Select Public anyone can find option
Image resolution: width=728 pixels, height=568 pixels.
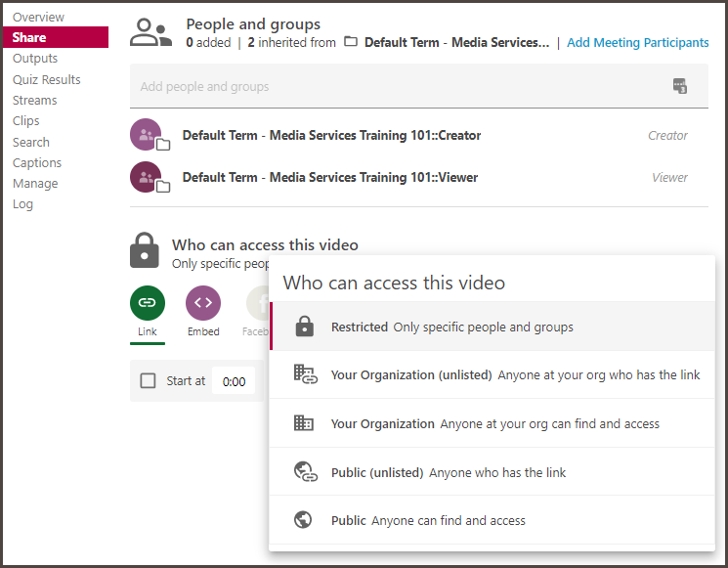click(x=428, y=520)
